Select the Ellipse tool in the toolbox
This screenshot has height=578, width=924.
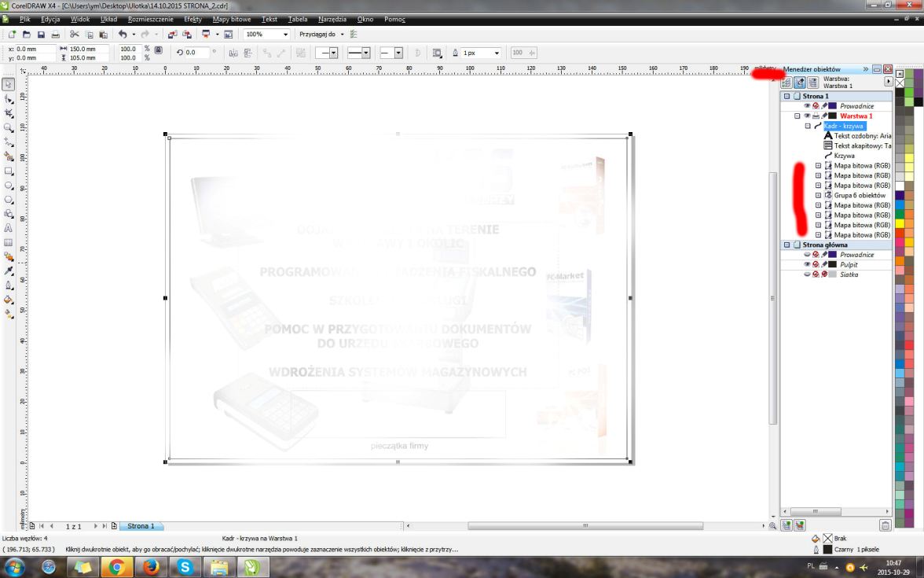pos(9,186)
